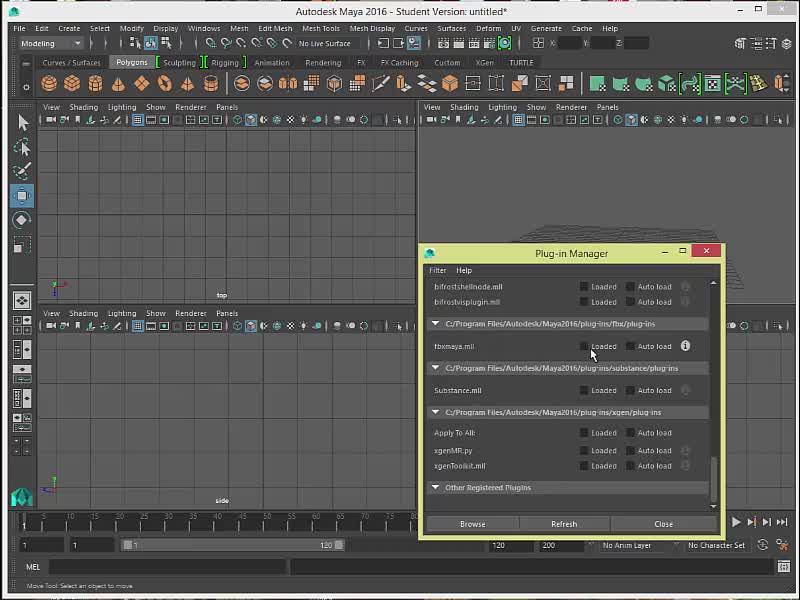Collapse the xgen plug-ins folder section
This screenshot has height=600, width=800.
(x=435, y=412)
